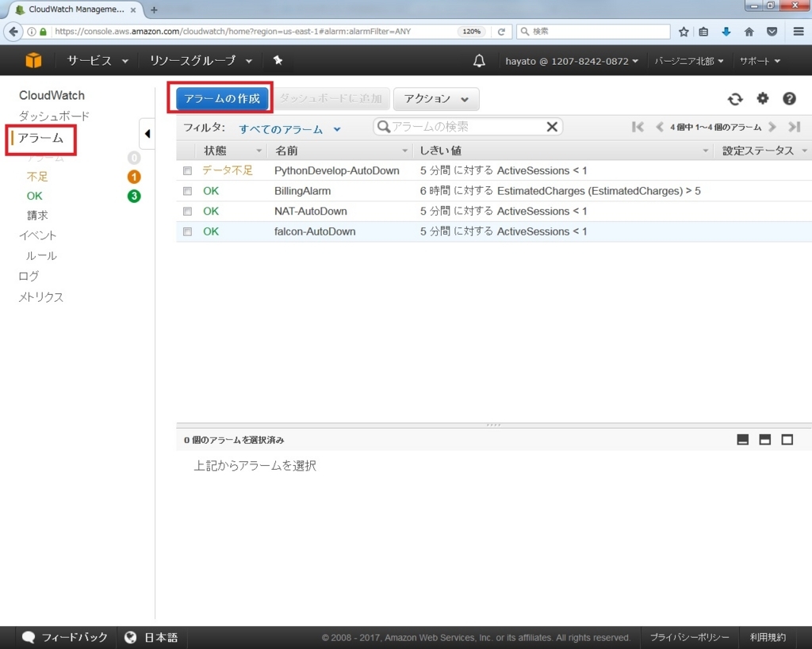Reload the page in browser

(501, 32)
